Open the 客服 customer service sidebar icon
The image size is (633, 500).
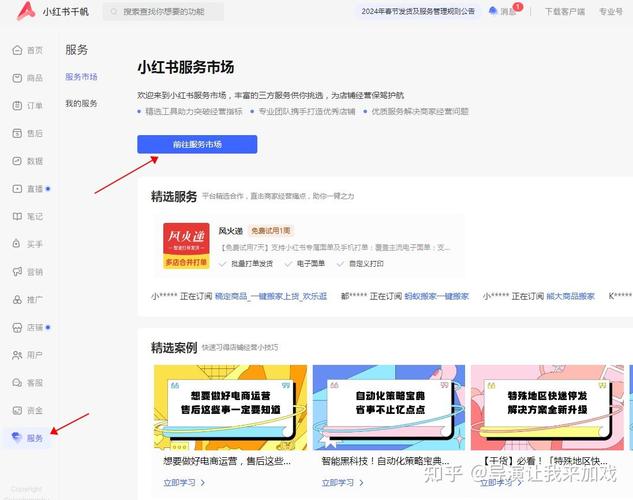pyautogui.click(x=17, y=383)
